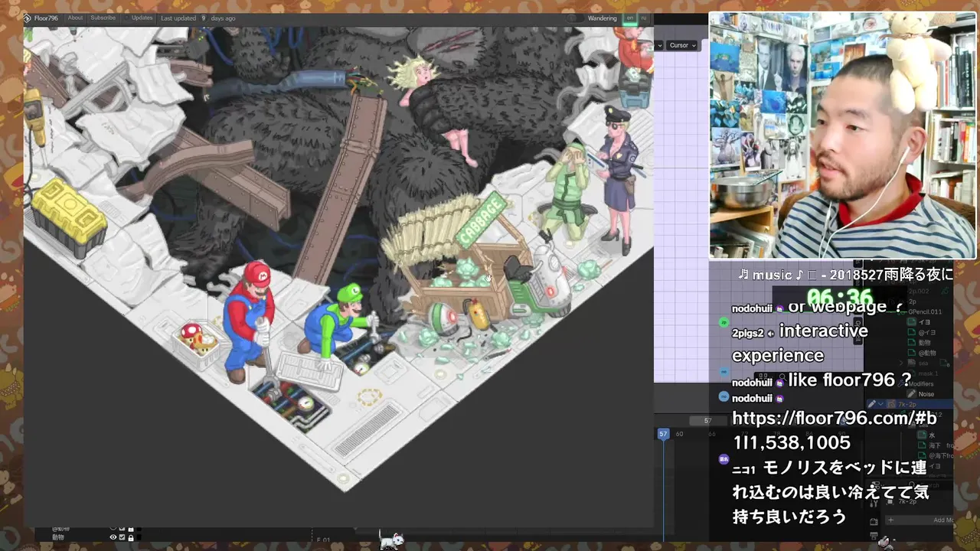Click the CABBAGE stall sign
This screenshot has height=551, width=980.
481,220
